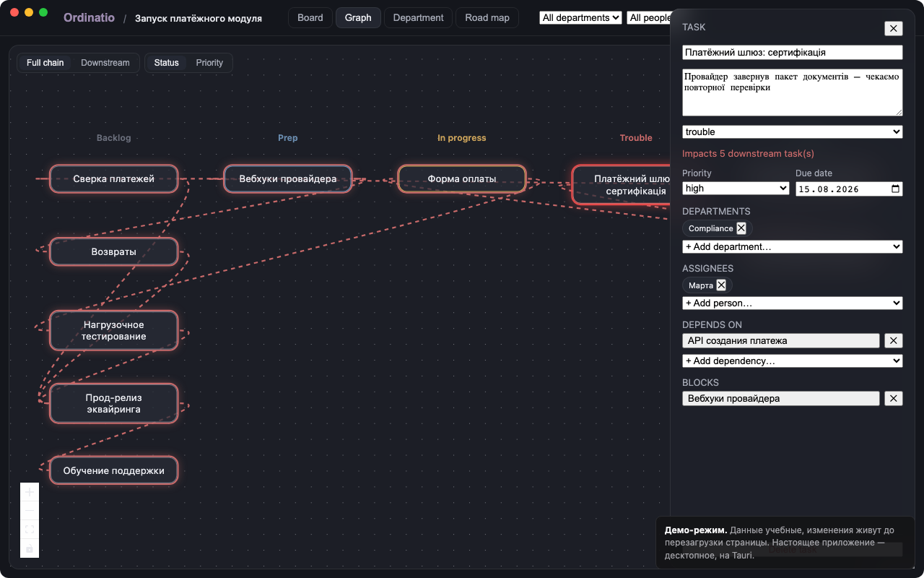Color graph nodes by Priority
924x578 pixels.
pos(209,63)
